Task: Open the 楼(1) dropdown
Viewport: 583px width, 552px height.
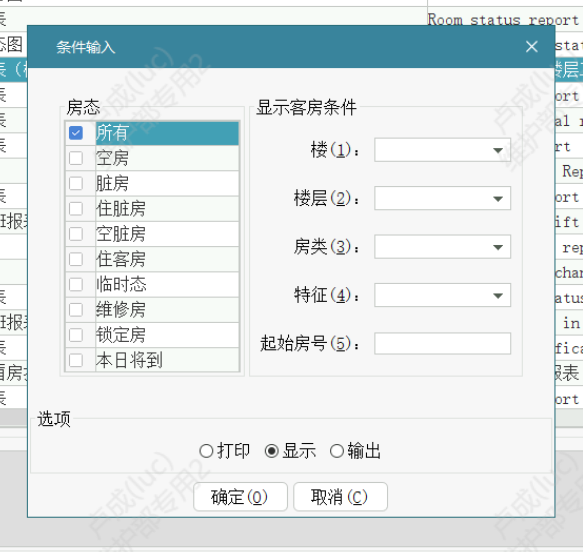Action: pos(442,150)
